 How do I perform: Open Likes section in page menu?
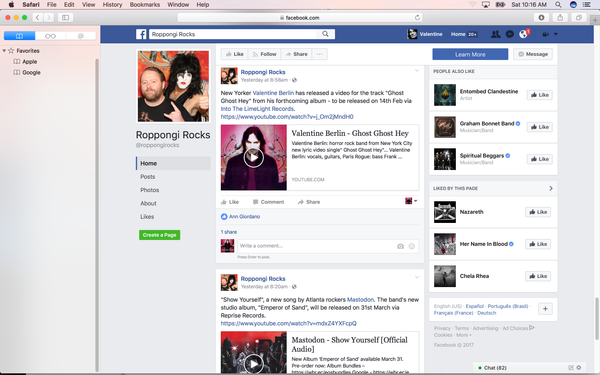pos(147,217)
